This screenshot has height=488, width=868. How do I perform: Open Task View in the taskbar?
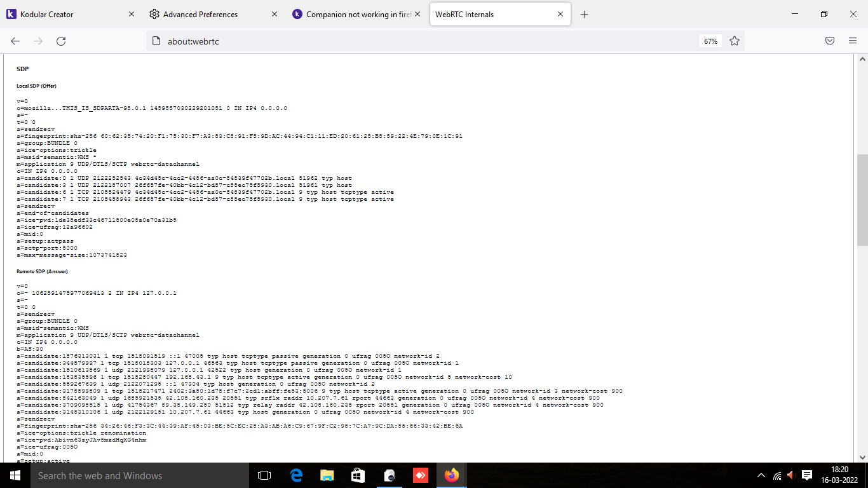pos(264,475)
